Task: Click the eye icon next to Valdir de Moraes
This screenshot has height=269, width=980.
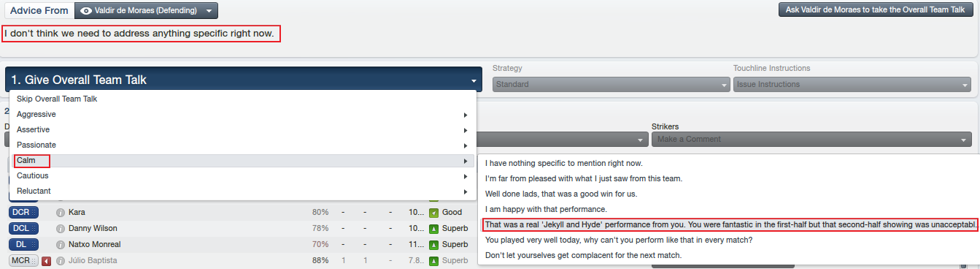Action: click(x=86, y=11)
